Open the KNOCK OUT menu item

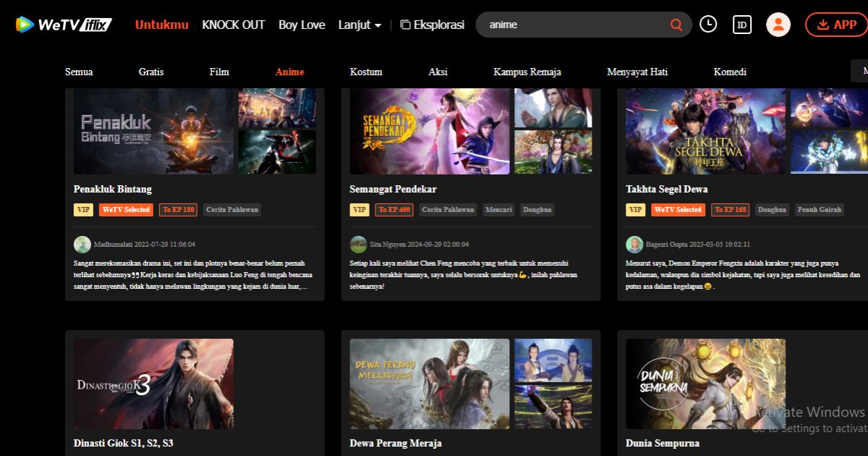[233, 24]
